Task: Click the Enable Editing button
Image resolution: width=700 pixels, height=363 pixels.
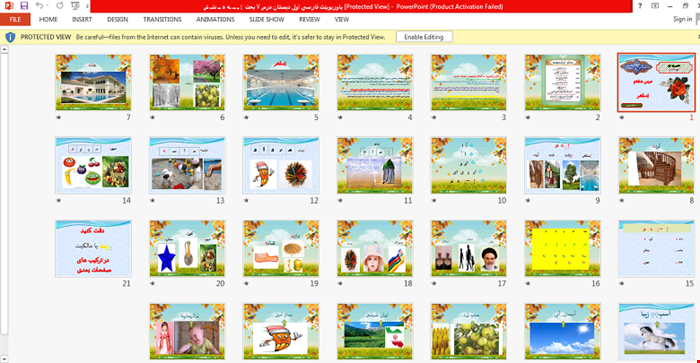Action: (424, 37)
